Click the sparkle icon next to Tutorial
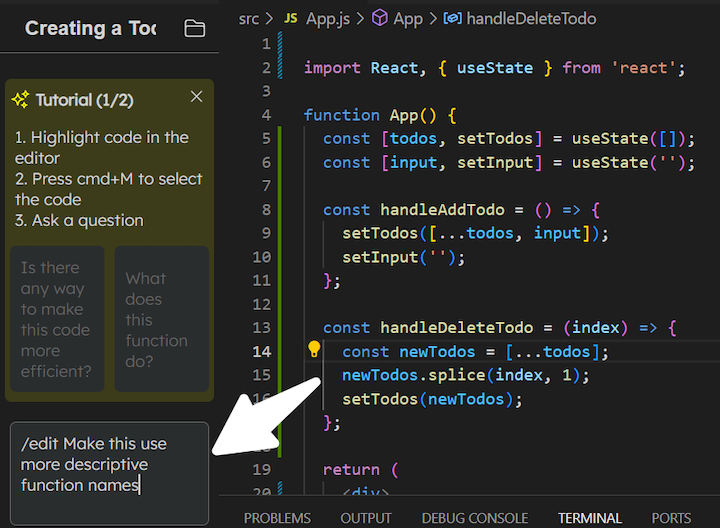This screenshot has width=720, height=528. 20,100
